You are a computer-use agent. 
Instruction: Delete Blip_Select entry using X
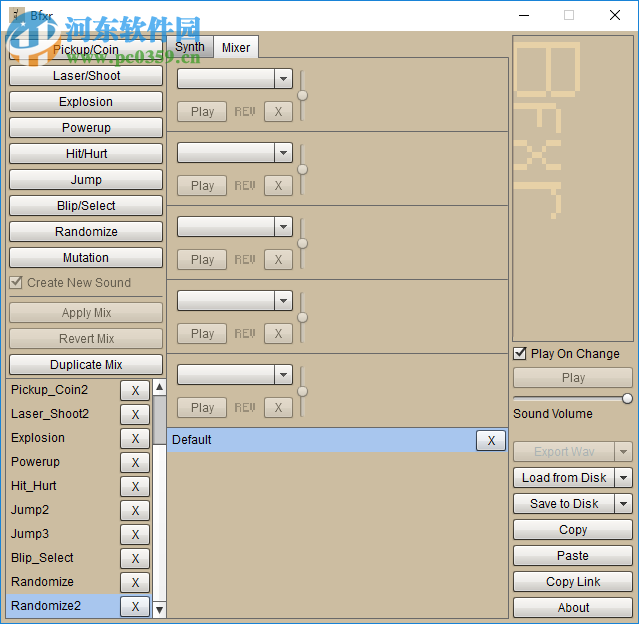tap(135, 558)
